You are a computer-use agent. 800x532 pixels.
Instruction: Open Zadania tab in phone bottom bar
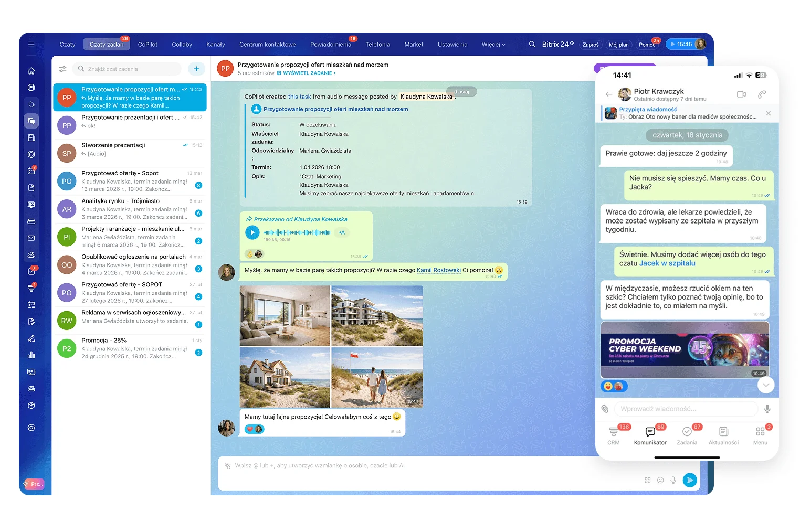coord(687,435)
